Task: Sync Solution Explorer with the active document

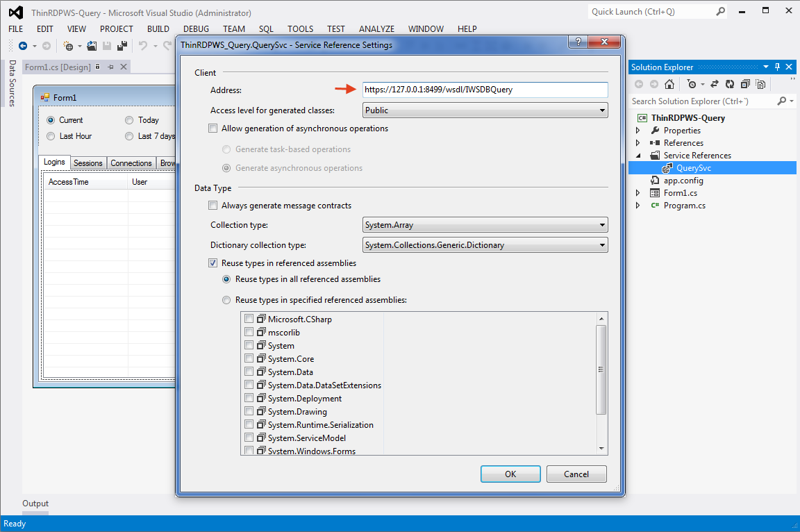Action: [715, 83]
